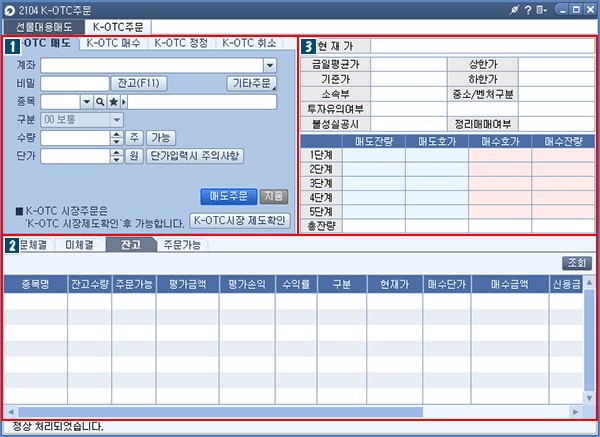Image resolution: width=600 pixels, height=437 pixels.
Task: Click the 총잔량 row label
Action: click(321, 226)
